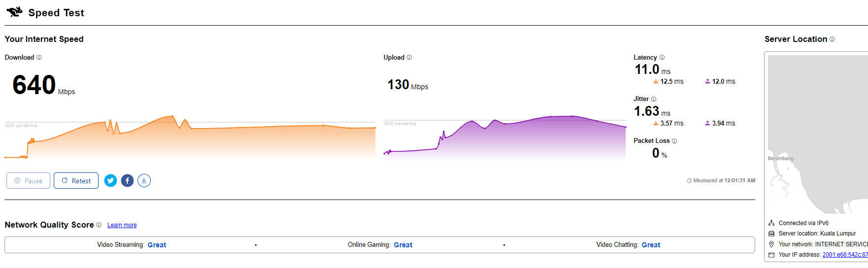Screen dimensions: 868x268
Task: Open the Learn more link
Action: 122,225
